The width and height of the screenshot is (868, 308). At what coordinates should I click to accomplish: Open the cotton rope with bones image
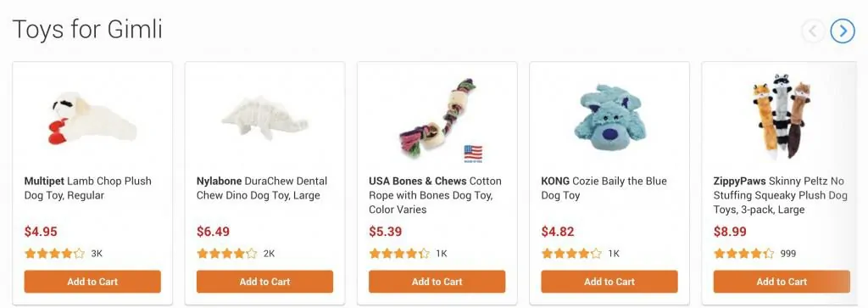point(437,116)
